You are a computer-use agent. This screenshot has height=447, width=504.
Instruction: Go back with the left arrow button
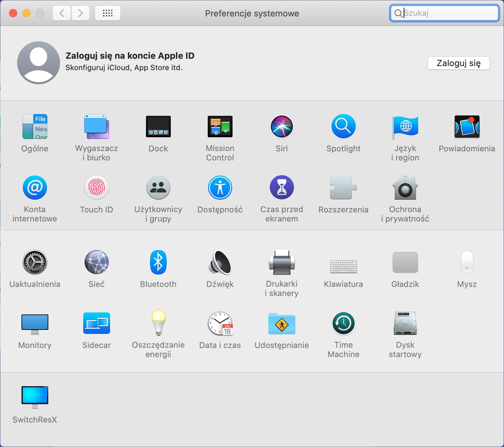pos(62,13)
